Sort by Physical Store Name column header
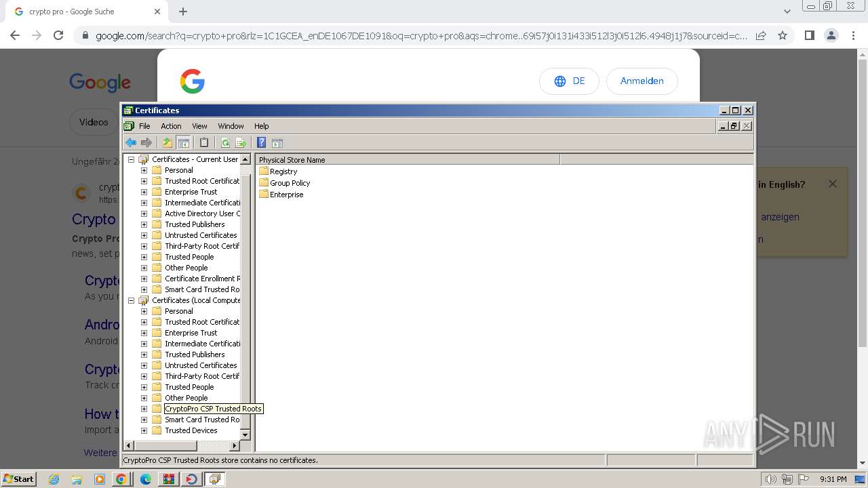 click(x=408, y=159)
